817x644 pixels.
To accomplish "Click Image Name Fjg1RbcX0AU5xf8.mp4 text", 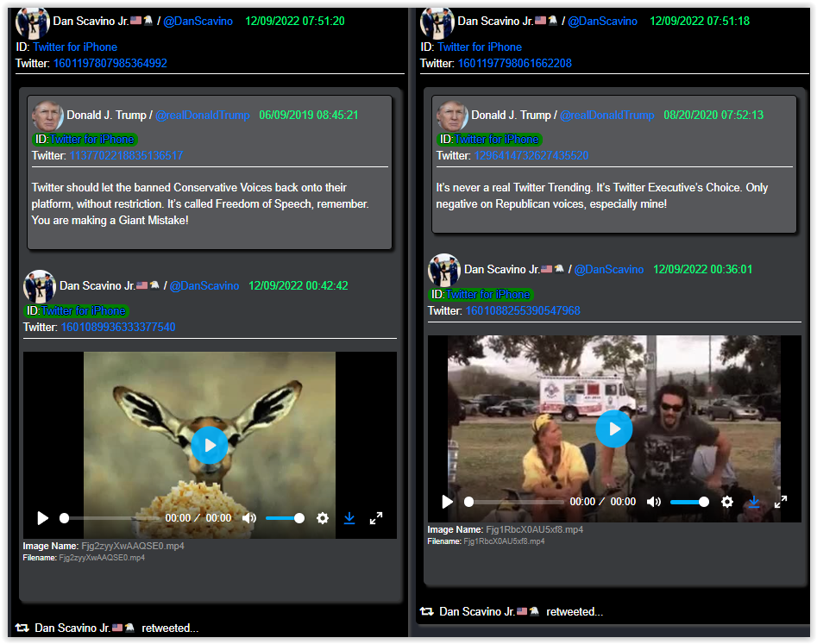I will coord(506,529).
